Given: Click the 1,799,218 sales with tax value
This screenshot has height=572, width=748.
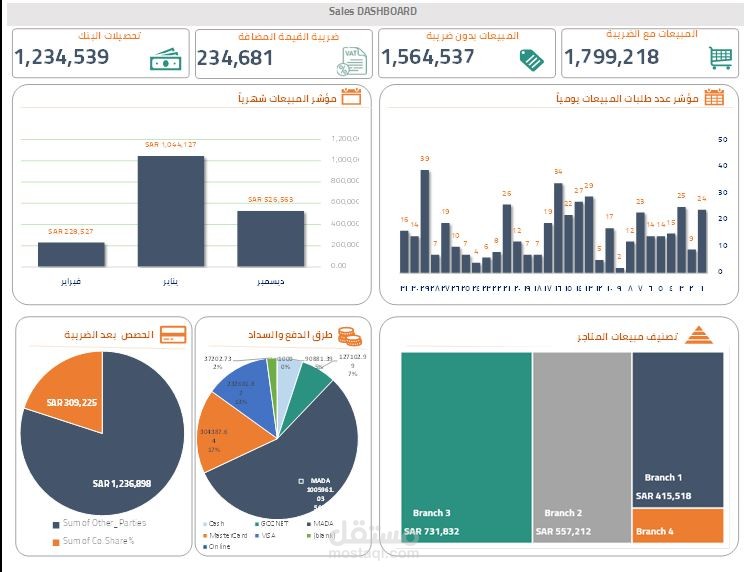Looking at the screenshot, I should (612, 57).
